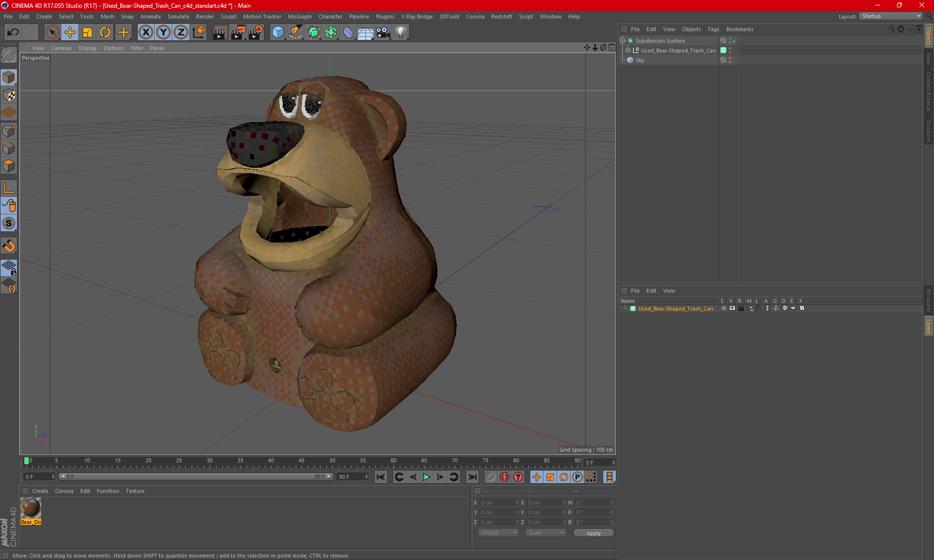This screenshot has height=560, width=934.
Task: Open the Render menu
Action: coord(205,17)
